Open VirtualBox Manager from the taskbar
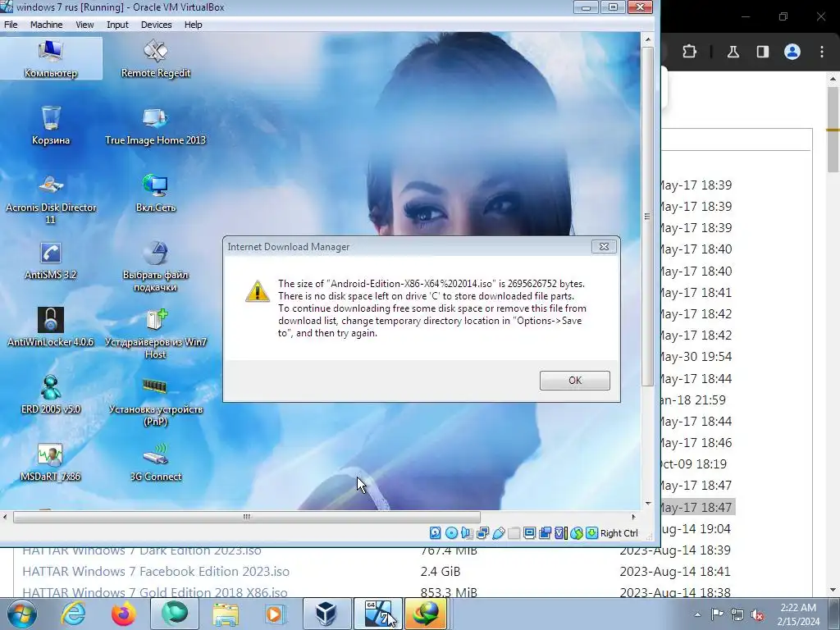Viewport: 840px width, 630px height. point(326,614)
